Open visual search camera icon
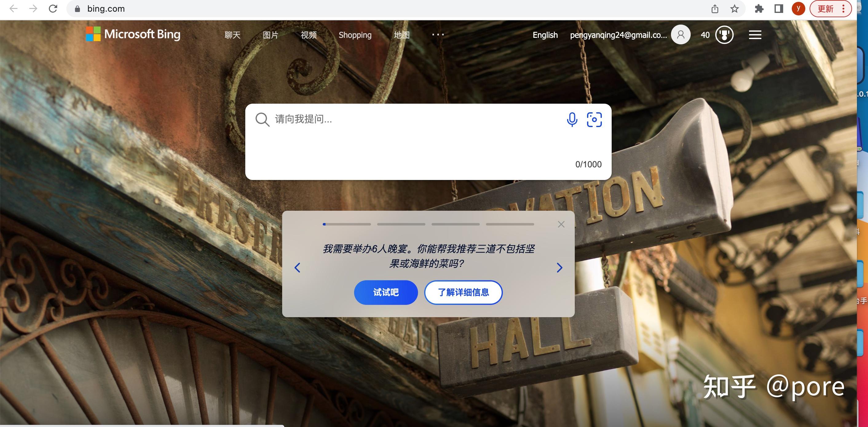This screenshot has width=868, height=427. click(594, 119)
